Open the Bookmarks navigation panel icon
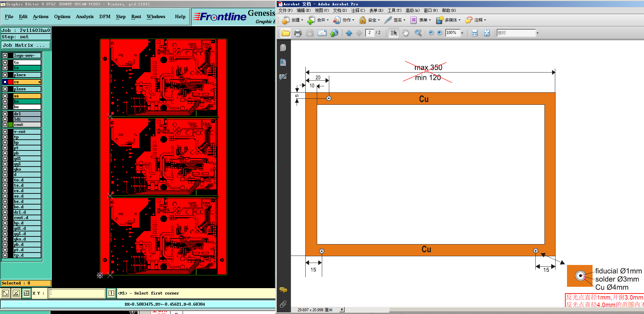Screen dimensions: 644x314 [x=283, y=62]
